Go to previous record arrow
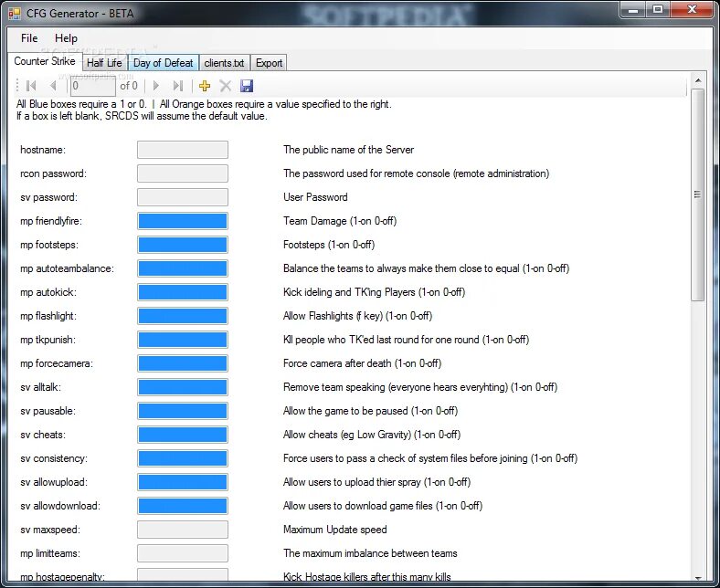720x588 pixels. click(x=53, y=86)
